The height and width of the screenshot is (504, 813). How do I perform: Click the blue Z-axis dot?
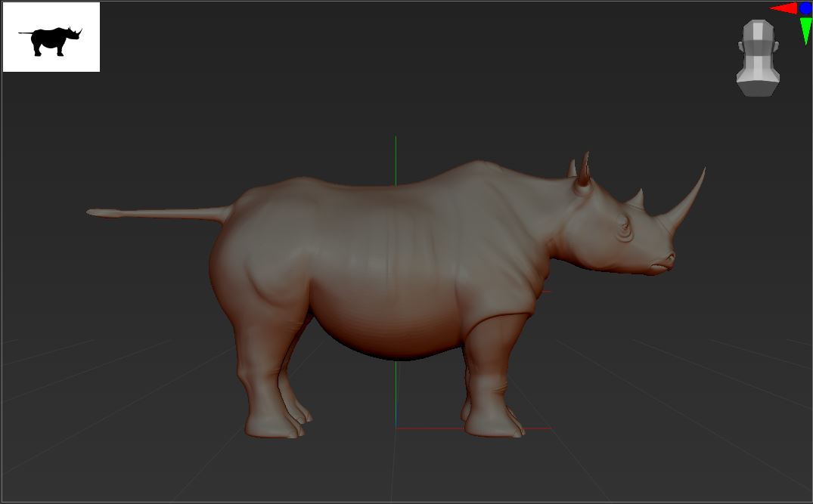point(805,8)
